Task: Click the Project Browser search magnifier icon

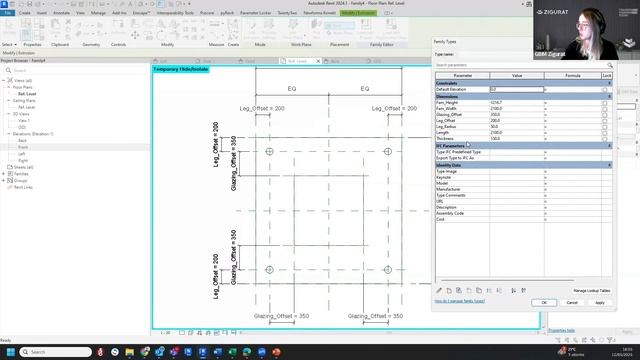Action: 9,70
